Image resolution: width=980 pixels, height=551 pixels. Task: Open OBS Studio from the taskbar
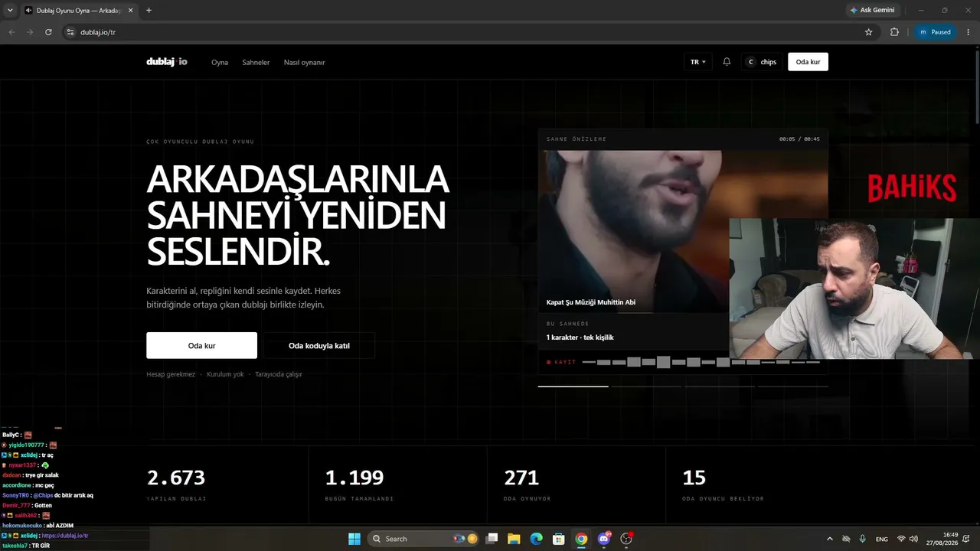pos(626,539)
